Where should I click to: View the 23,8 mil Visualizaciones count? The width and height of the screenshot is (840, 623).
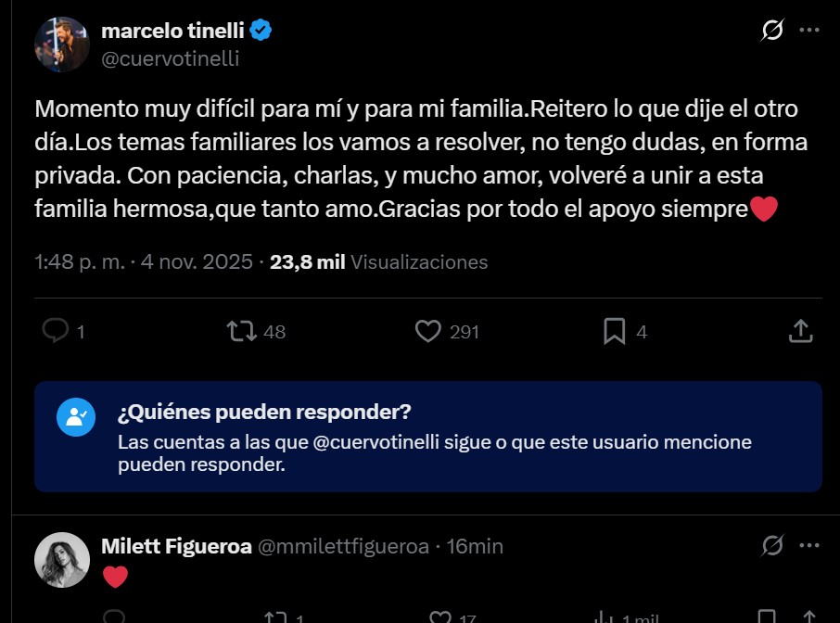tap(378, 262)
